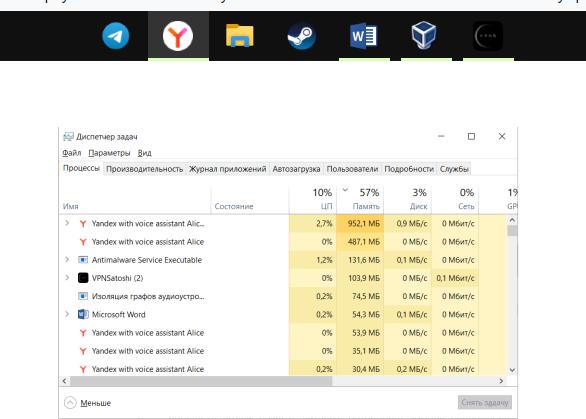Click Yandex icon of 952,1 МБ process
Viewport: 586px width, 419px height.
pyautogui.click(x=83, y=224)
